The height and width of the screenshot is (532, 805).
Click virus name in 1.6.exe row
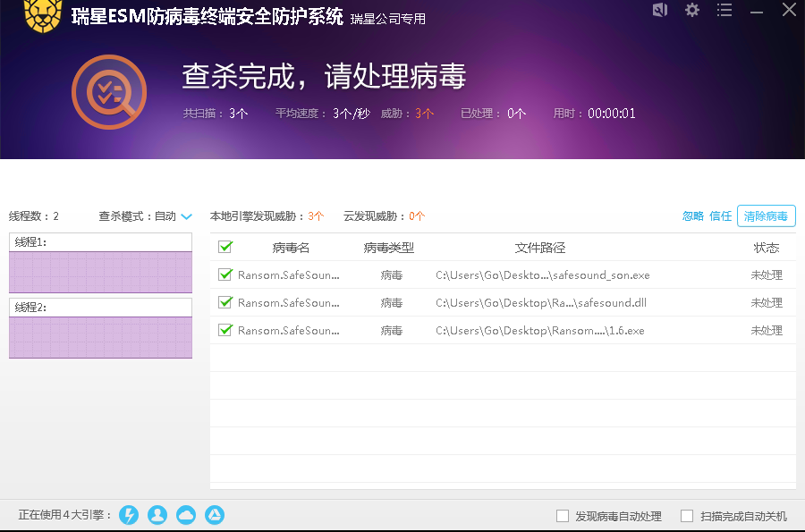[x=289, y=331]
